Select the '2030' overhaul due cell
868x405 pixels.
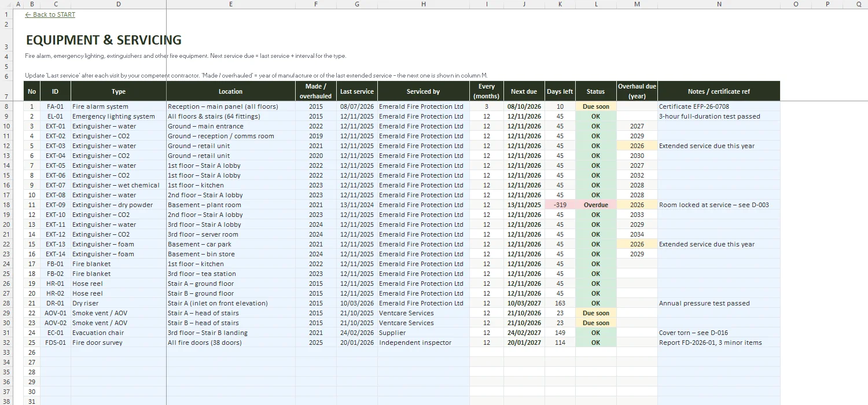637,156
